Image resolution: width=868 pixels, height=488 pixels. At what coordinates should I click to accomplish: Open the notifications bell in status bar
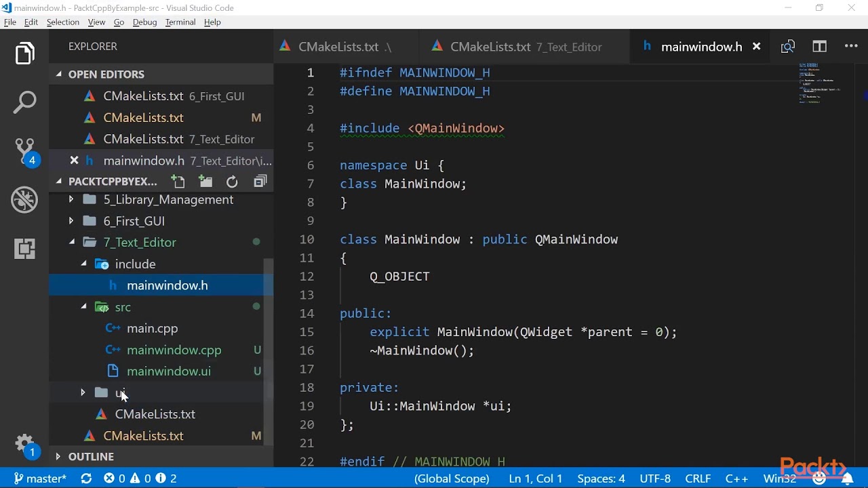tap(848, 479)
